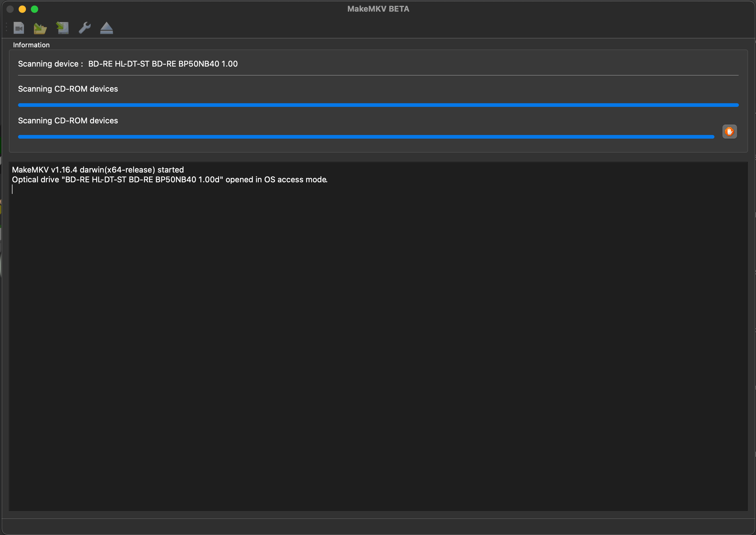756x535 pixels.
Task: Open a disc folder using the folder icon
Action: [40, 28]
